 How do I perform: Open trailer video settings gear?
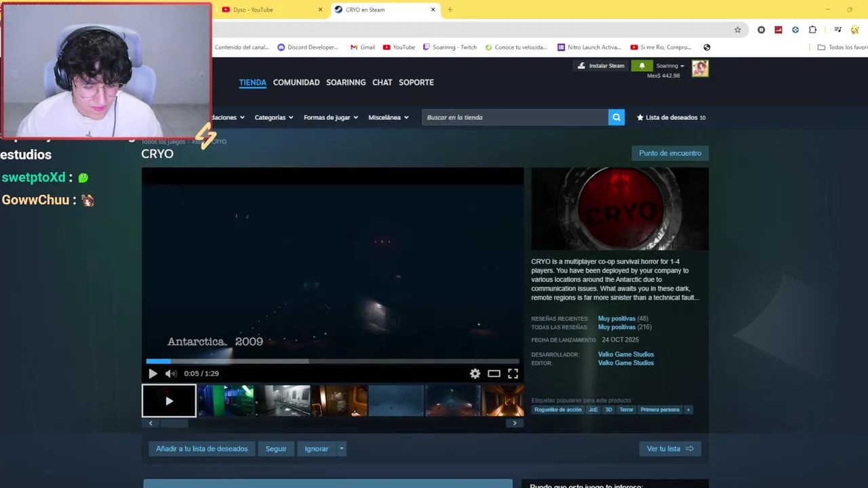(x=475, y=373)
